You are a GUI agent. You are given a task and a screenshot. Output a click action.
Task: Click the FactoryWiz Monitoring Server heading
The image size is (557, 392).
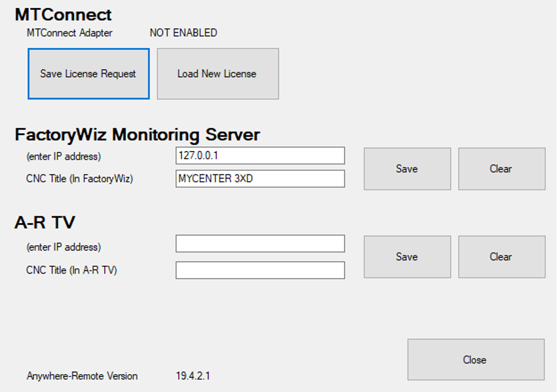[137, 135]
